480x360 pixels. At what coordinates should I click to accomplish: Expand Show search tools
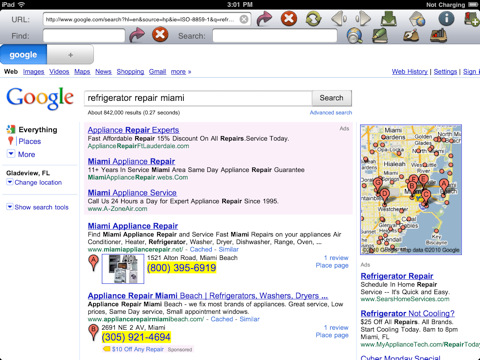point(38,207)
